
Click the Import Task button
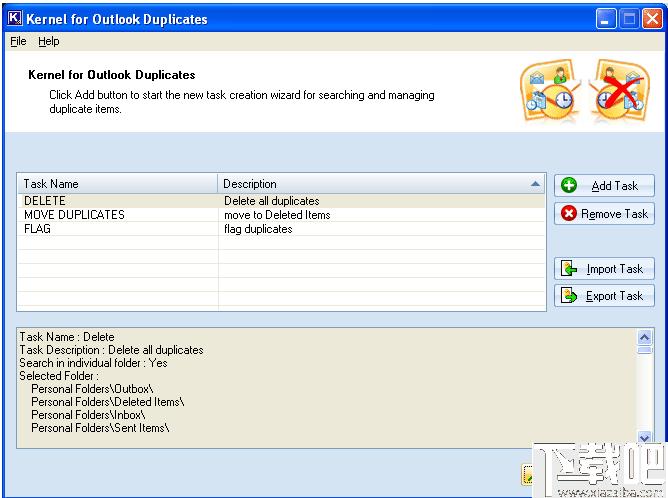604,269
